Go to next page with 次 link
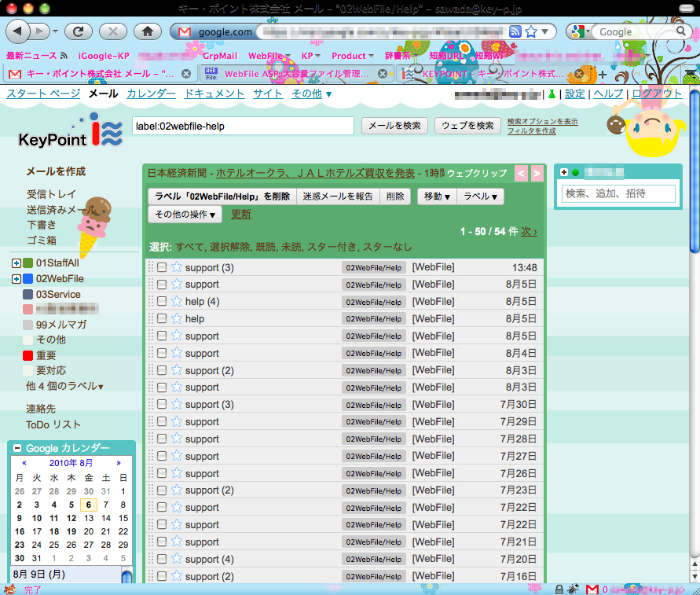 [x=529, y=231]
